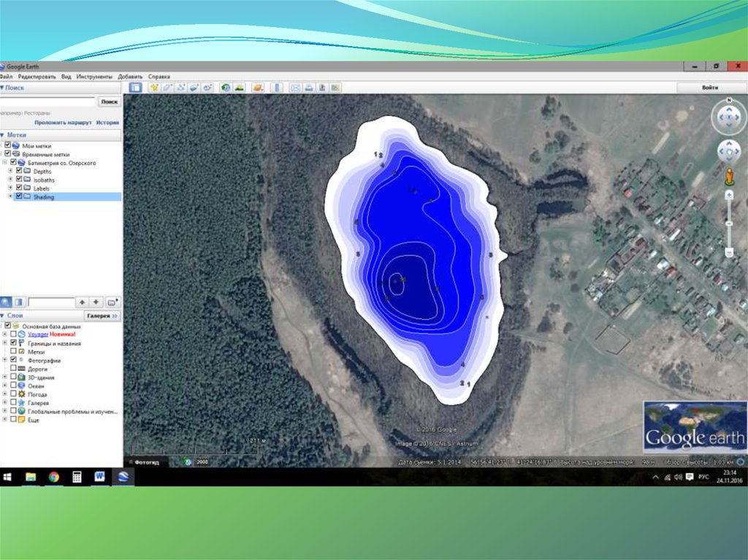Image resolution: width=748 pixels, height=560 pixels.
Task: Collapse the Метки panel section
Action: tap(3, 135)
